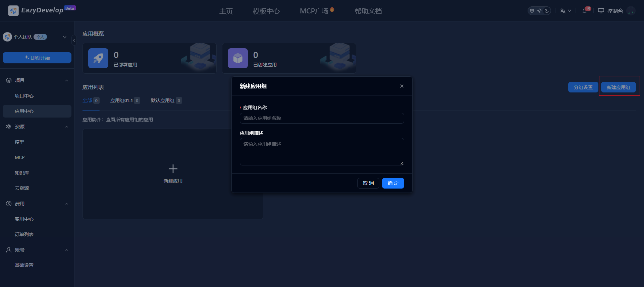Select the 应用组01-1 tab
This screenshot has height=287, width=644.
(125, 100)
